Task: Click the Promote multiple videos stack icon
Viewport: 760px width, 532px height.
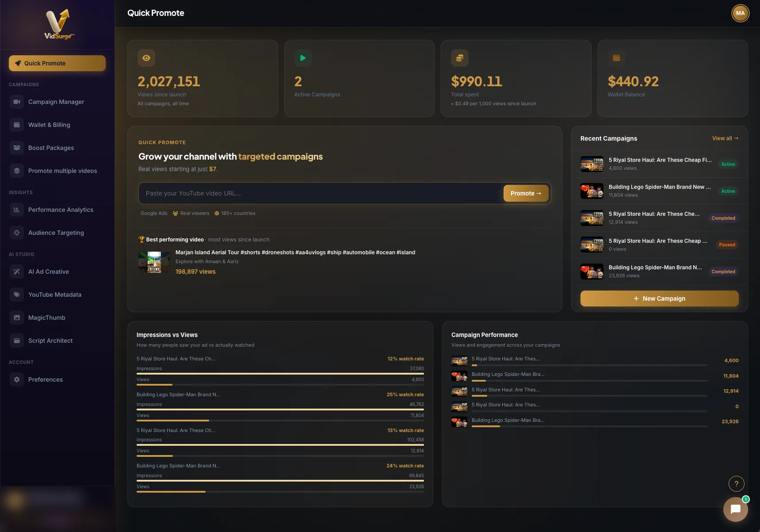Action: 17,171
